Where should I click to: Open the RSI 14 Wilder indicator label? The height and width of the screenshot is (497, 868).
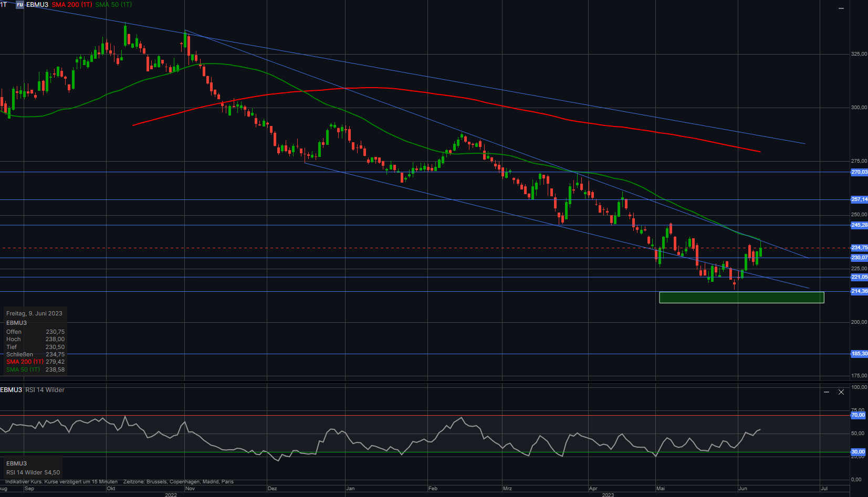45,390
